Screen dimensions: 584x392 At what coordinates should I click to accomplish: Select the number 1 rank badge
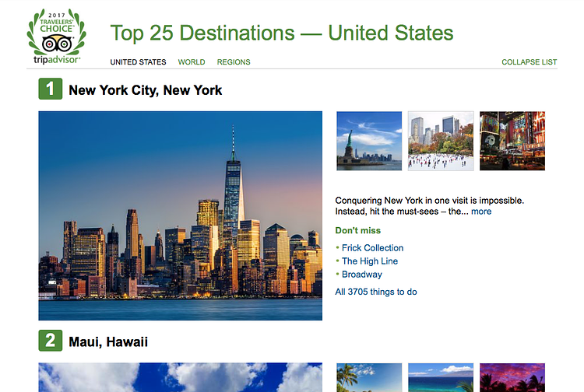click(x=51, y=89)
